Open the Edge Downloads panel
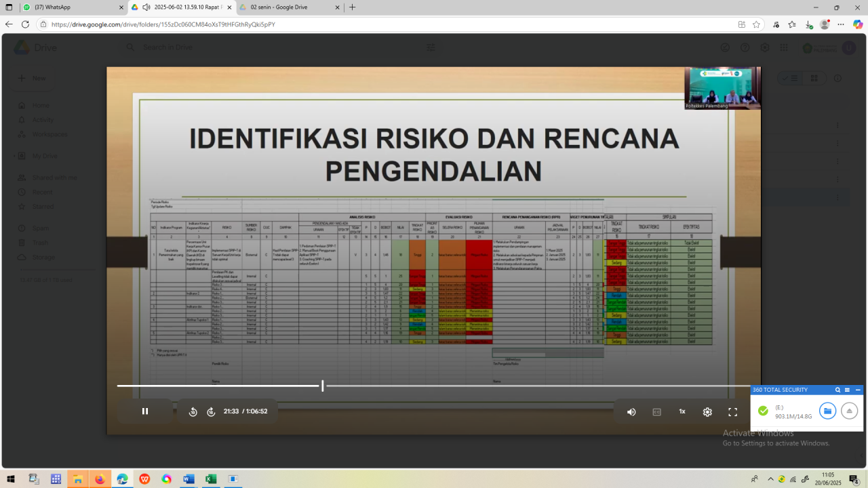This screenshot has height=488, width=868. click(808, 24)
